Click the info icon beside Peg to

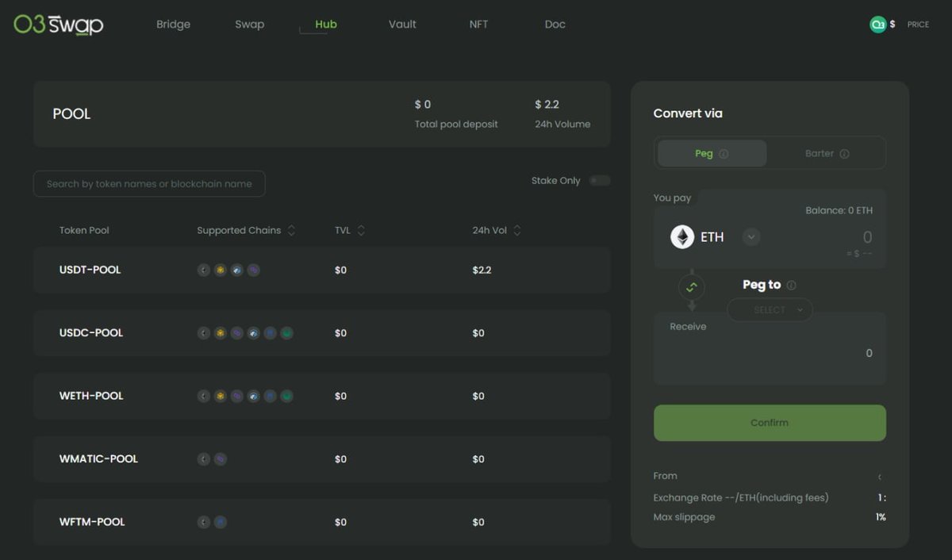(791, 286)
